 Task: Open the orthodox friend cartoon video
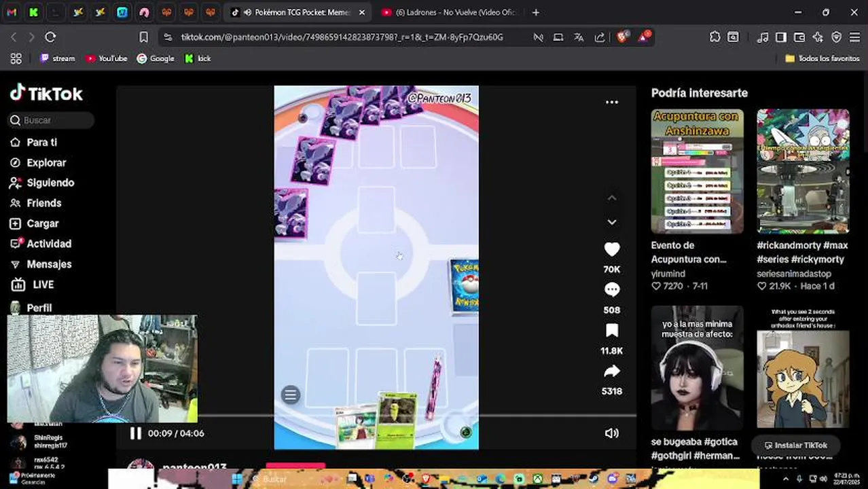point(803,367)
